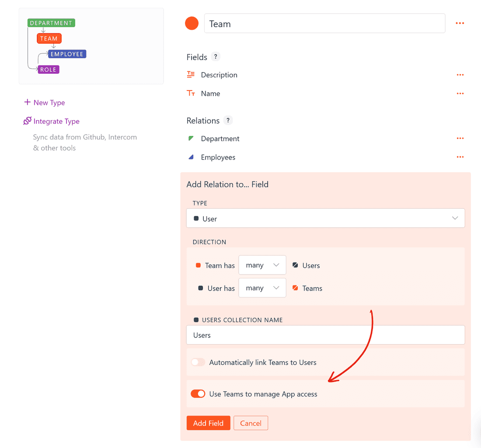
Task: Click the Fields help question mark icon
Action: coord(215,56)
